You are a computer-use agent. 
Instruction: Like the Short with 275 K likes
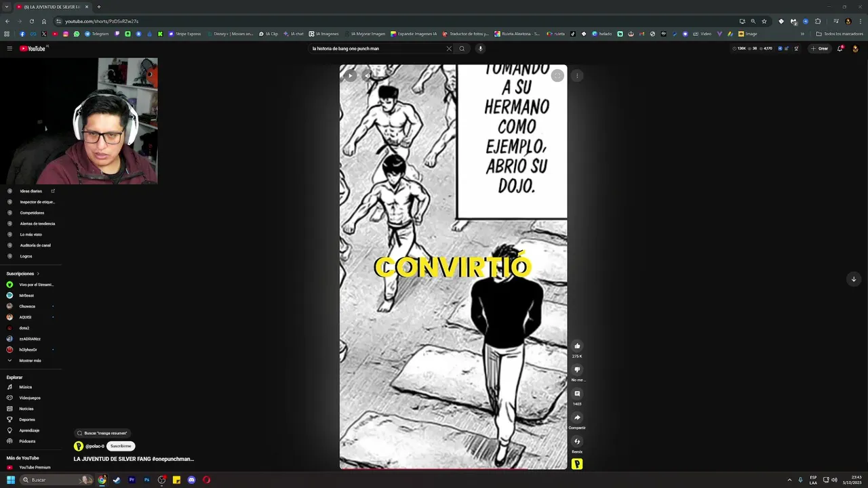pos(577,346)
